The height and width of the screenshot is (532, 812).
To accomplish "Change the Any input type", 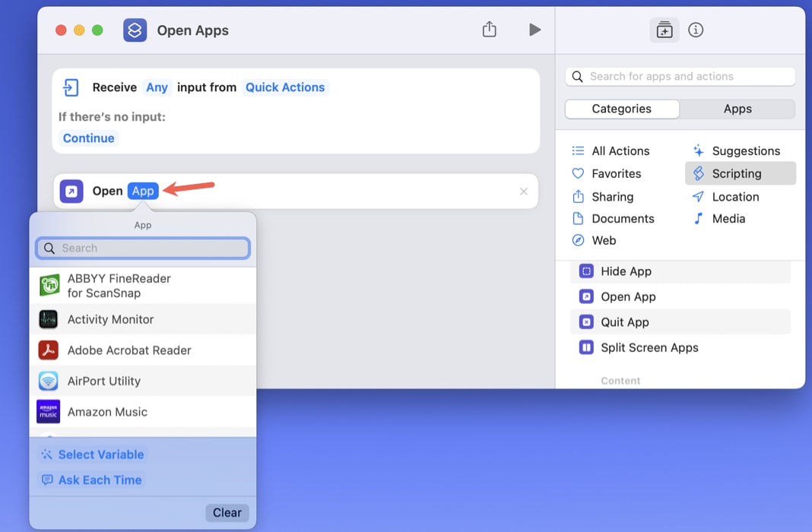I will [157, 87].
